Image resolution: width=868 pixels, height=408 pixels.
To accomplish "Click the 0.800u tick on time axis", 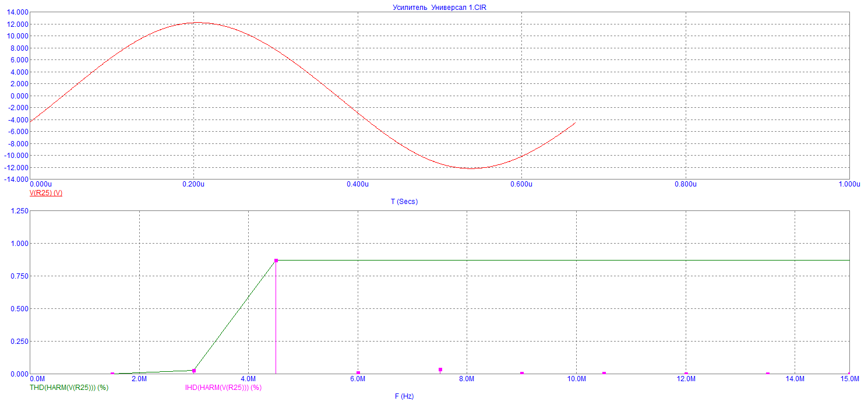I will [685, 184].
